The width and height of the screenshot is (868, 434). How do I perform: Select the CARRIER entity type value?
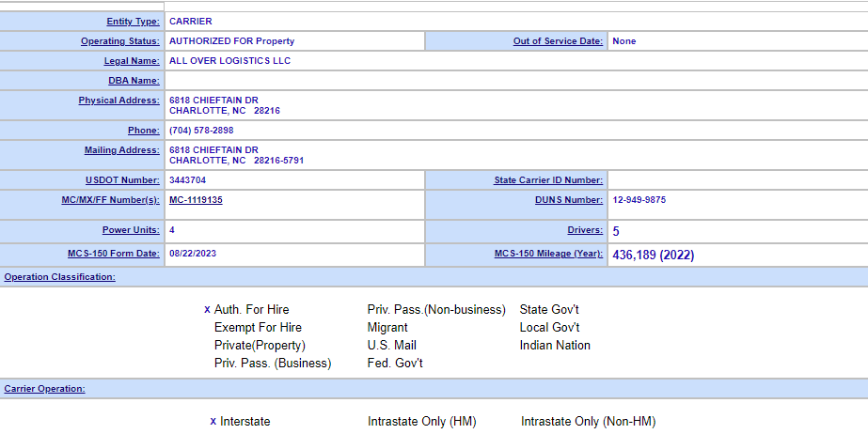(190, 22)
